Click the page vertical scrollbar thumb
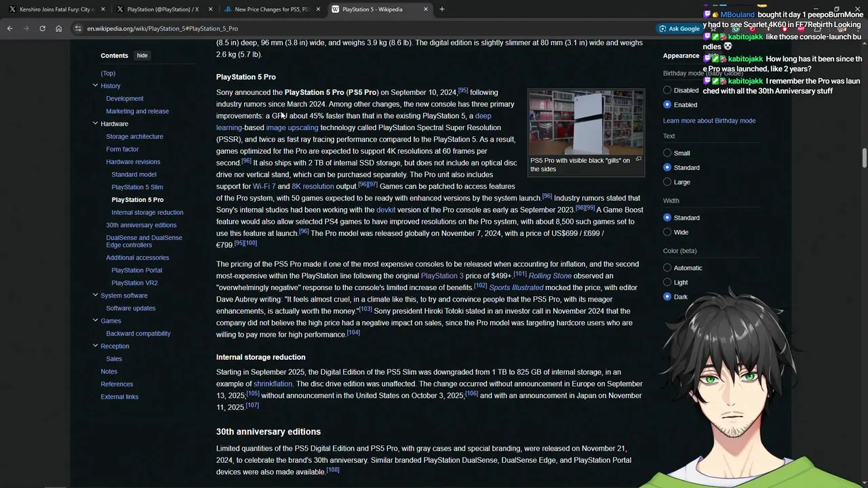 pos(864,157)
